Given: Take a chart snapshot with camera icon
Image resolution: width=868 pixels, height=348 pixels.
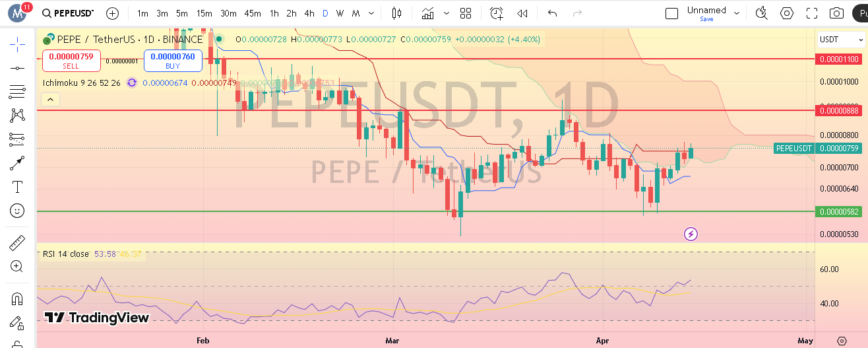Looking at the screenshot, I should [836, 13].
